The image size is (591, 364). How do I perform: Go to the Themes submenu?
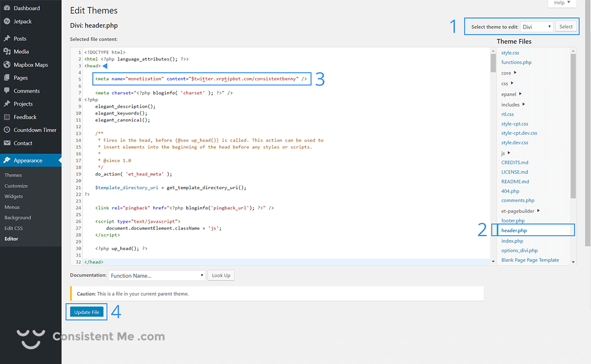point(13,175)
